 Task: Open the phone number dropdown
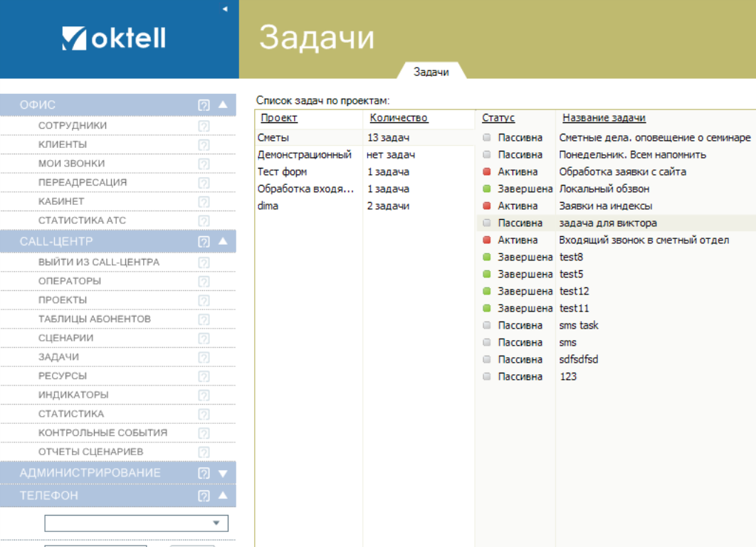tap(216, 524)
